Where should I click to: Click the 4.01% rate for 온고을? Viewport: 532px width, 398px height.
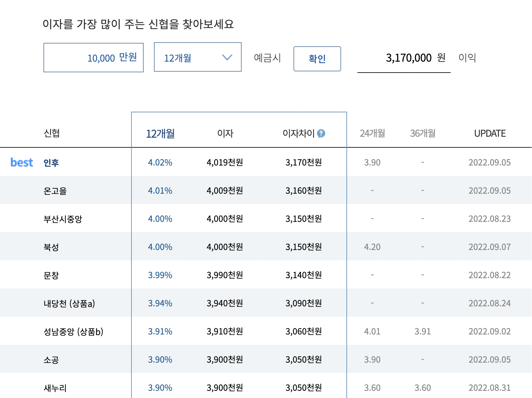coord(160,191)
